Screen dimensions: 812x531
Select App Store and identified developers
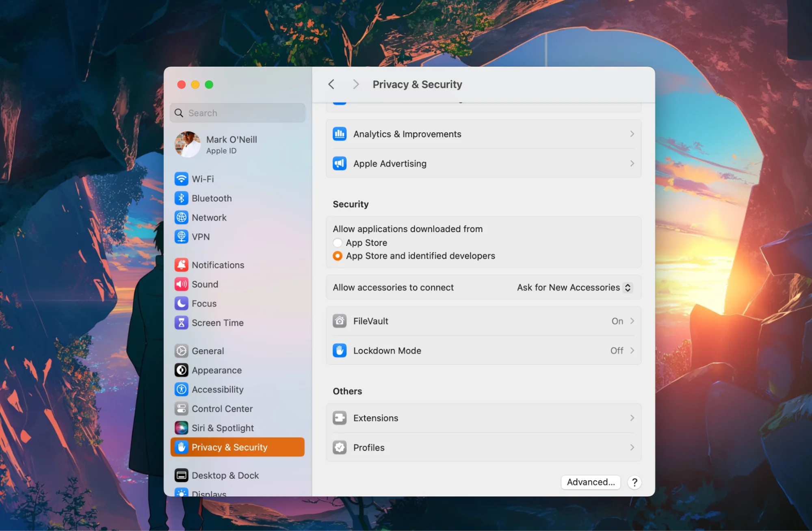coord(337,256)
